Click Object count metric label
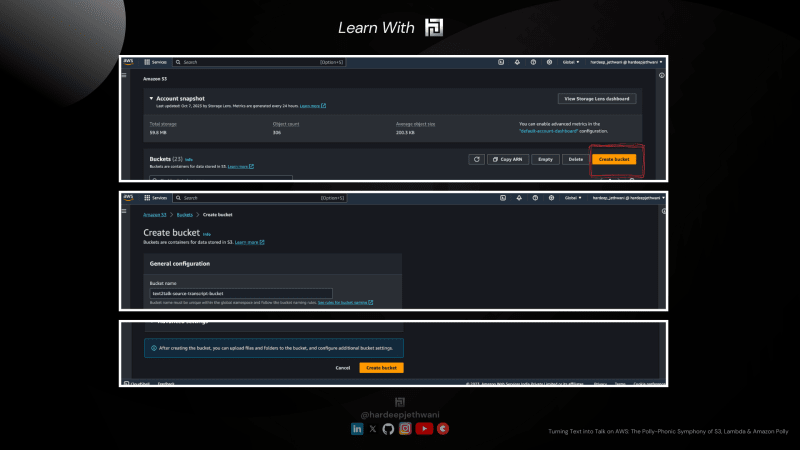Viewport: 800px width, 450px height. click(286, 124)
